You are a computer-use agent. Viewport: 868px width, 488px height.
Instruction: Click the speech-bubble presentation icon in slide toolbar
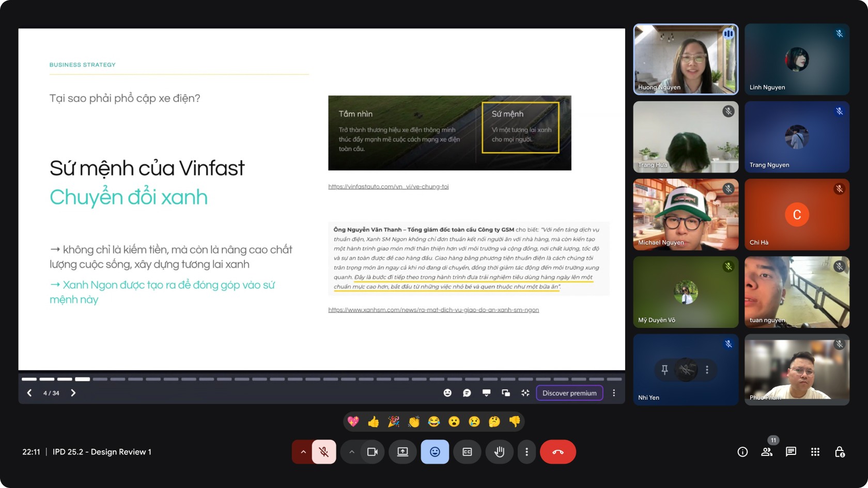pos(486,393)
